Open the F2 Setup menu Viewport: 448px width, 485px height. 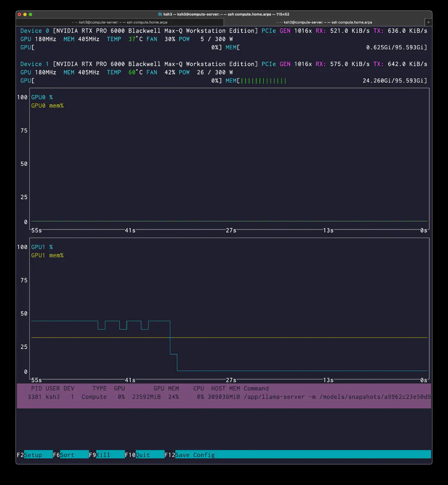click(35, 455)
